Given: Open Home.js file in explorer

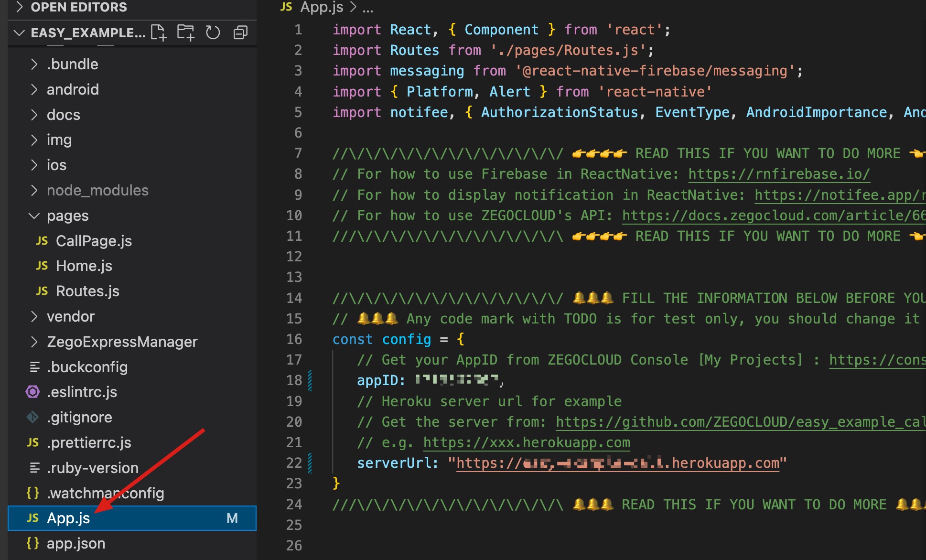Looking at the screenshot, I should click(x=84, y=266).
